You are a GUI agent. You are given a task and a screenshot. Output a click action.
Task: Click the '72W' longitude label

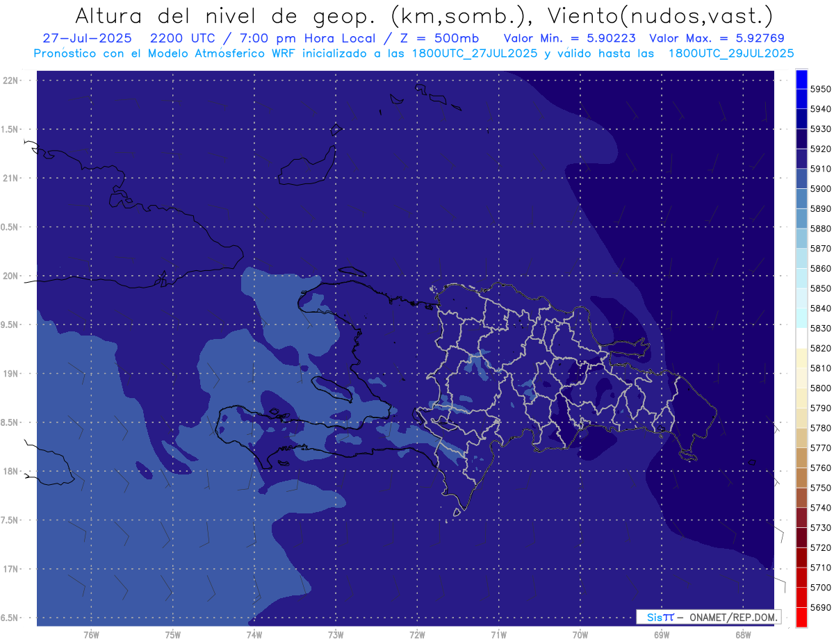click(417, 635)
